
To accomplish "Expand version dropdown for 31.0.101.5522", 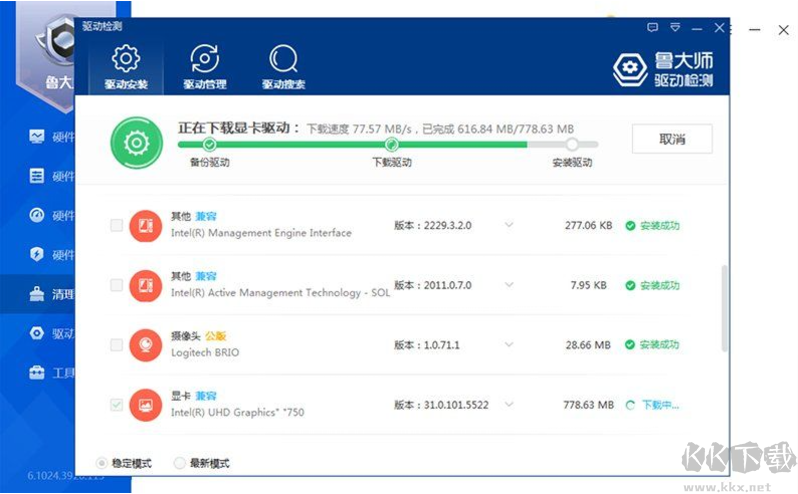I will click(x=509, y=405).
